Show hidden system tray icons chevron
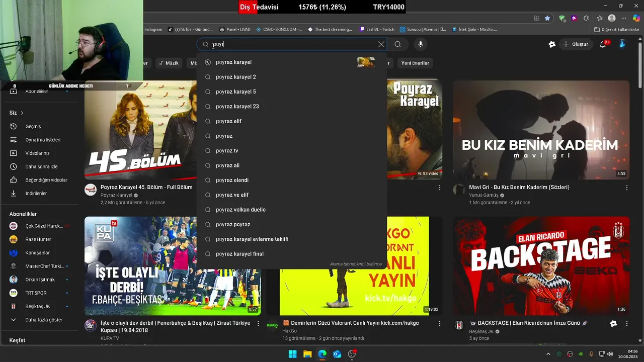 548,354
